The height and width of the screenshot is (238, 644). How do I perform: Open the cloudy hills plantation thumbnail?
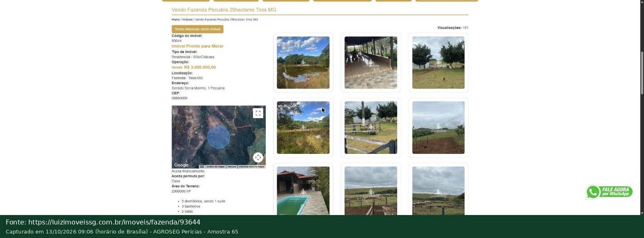click(438, 128)
